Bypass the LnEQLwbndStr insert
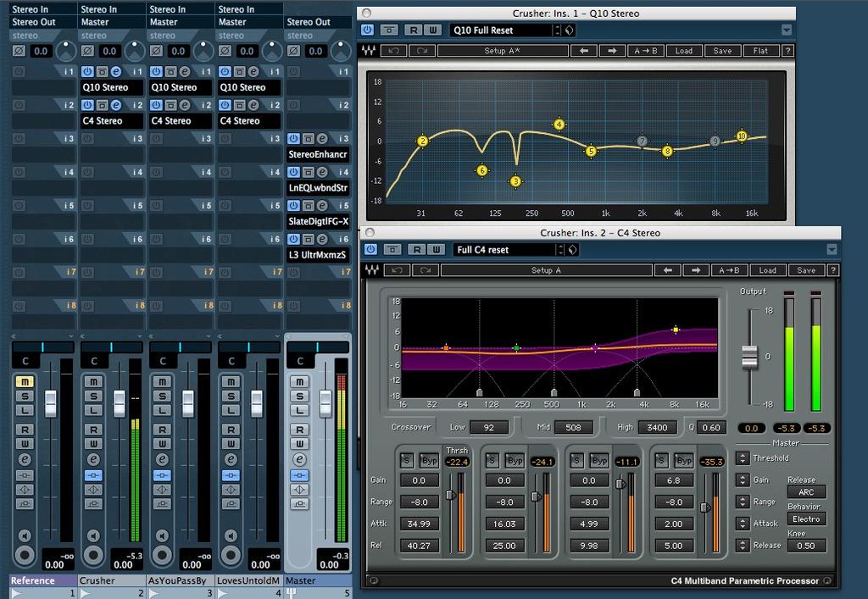Image resolution: width=868 pixels, height=599 pixels. tap(308, 172)
